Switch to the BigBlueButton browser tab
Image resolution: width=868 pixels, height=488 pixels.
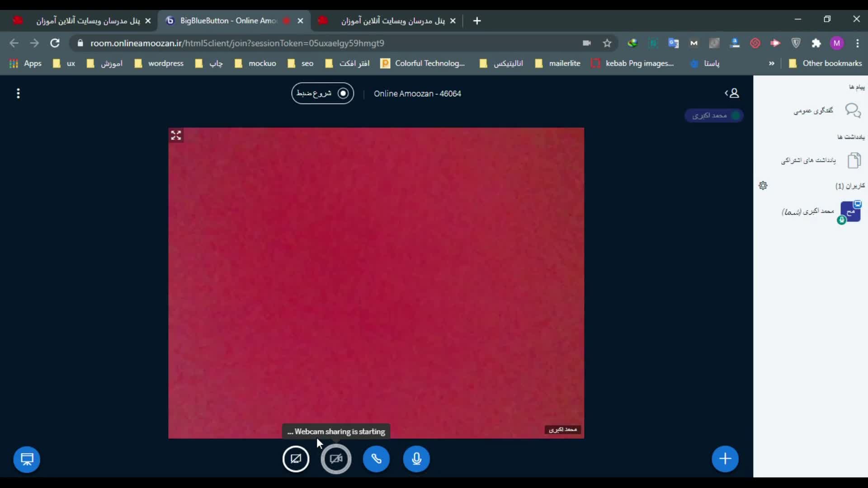228,21
